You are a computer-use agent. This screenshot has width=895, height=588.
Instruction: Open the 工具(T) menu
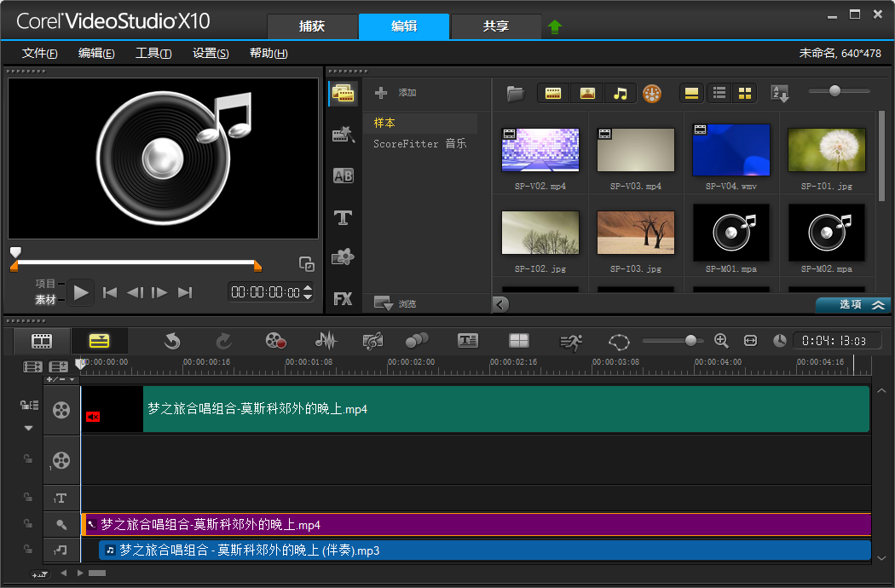(x=153, y=53)
